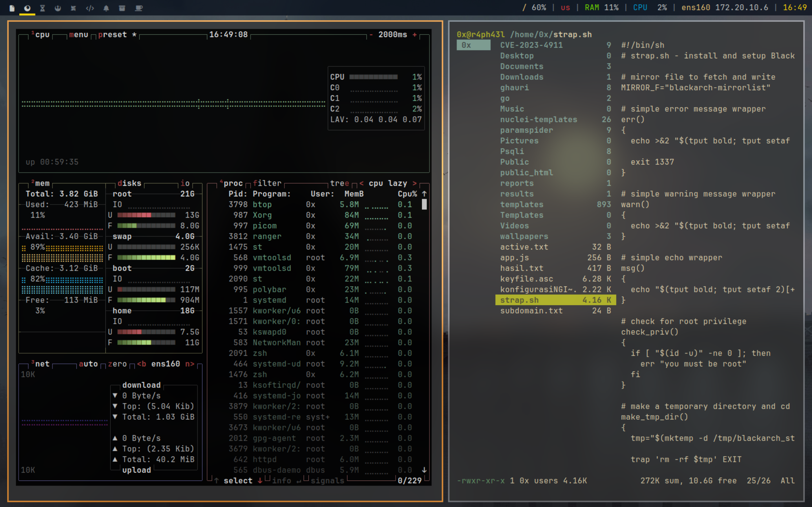Click the zero button in net panel
Image resolution: width=812 pixels, height=507 pixels.
coord(118,364)
